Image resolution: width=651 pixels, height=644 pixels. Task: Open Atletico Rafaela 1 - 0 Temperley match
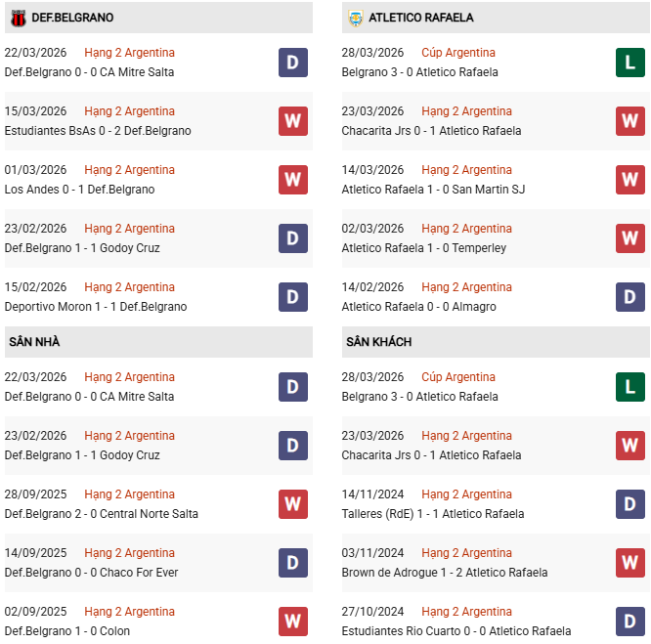(423, 248)
